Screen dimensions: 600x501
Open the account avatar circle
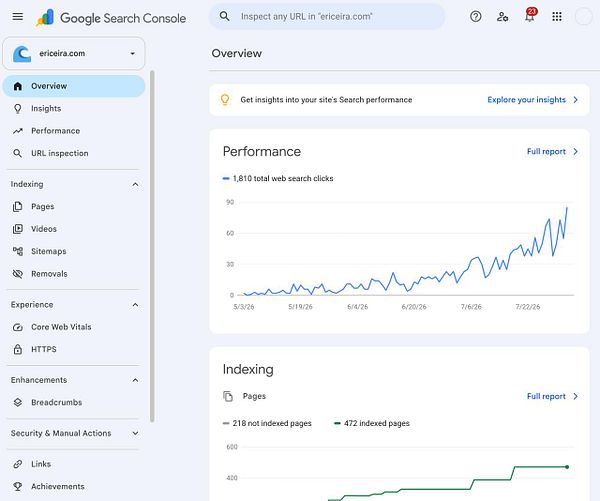(584, 16)
